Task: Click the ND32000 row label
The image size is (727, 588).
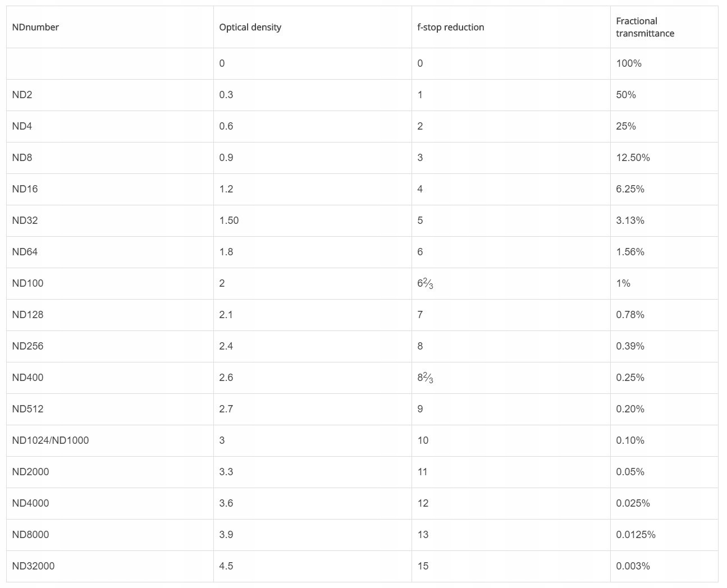Action: point(33,566)
